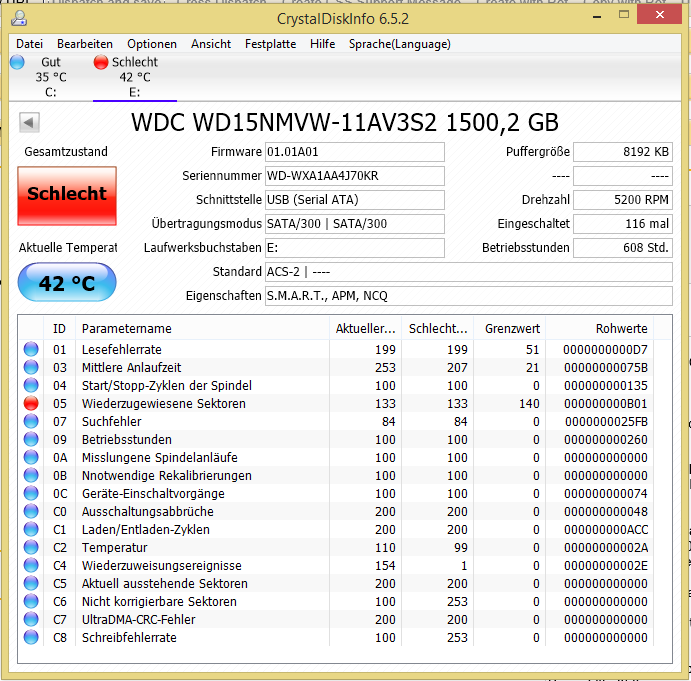691x681 pixels.
Task: Click raw value 0000000025FB for Suchfehler
Action: tap(606, 421)
